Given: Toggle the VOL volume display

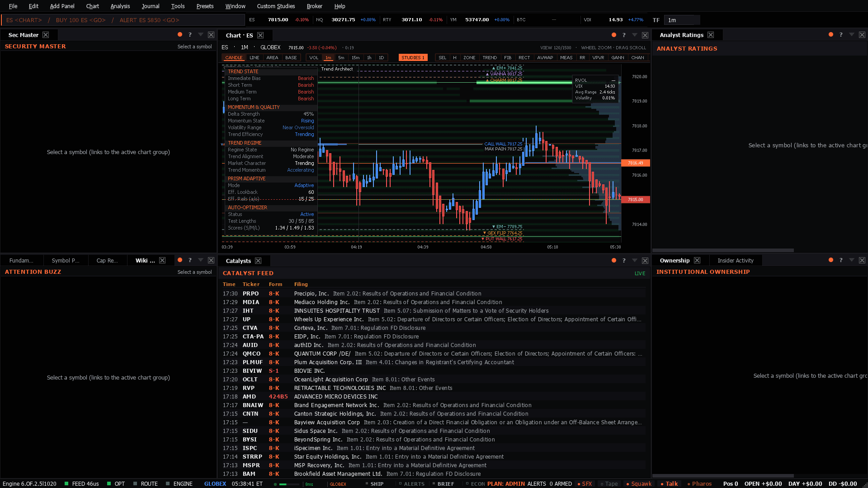Looking at the screenshot, I should point(314,57).
